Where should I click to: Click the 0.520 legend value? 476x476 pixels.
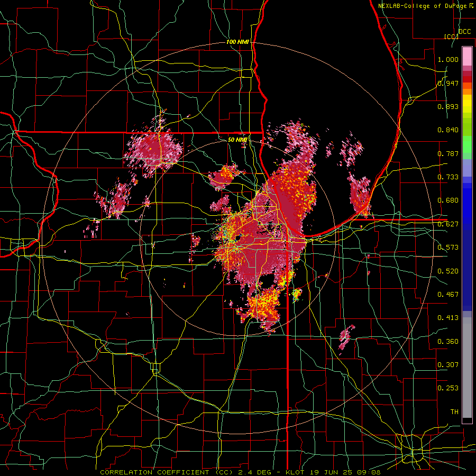(x=448, y=271)
